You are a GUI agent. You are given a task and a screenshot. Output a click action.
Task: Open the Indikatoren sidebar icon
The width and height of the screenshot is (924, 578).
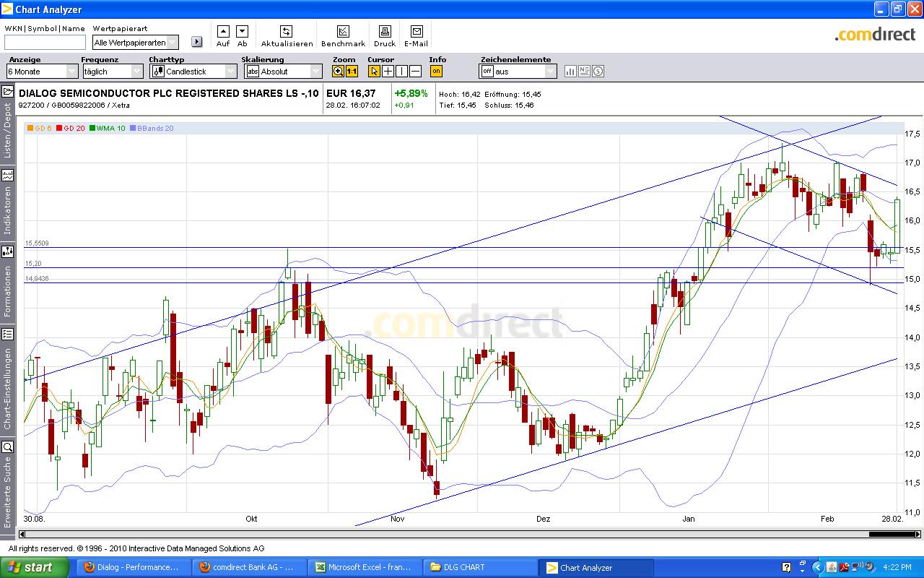coord(8,175)
